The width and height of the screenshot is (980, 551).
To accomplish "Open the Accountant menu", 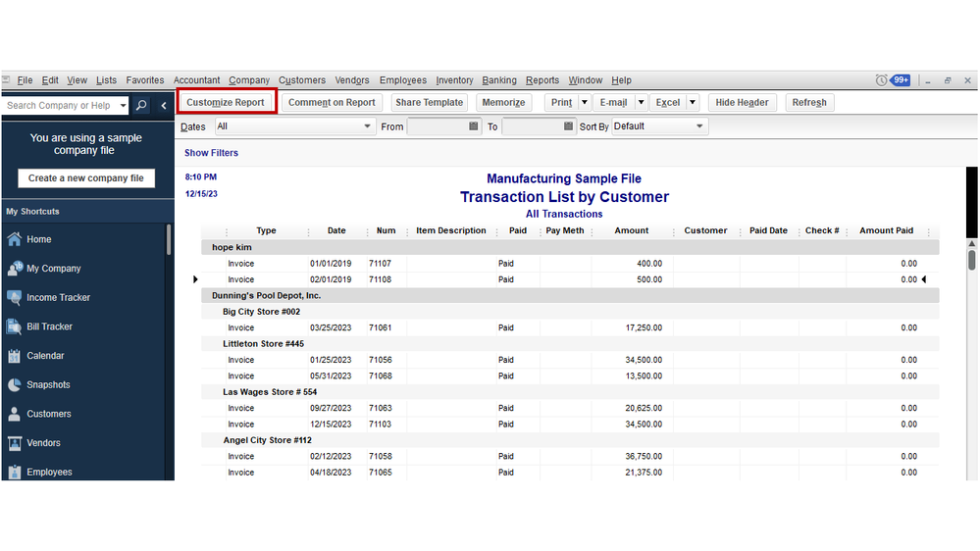I will coord(196,80).
